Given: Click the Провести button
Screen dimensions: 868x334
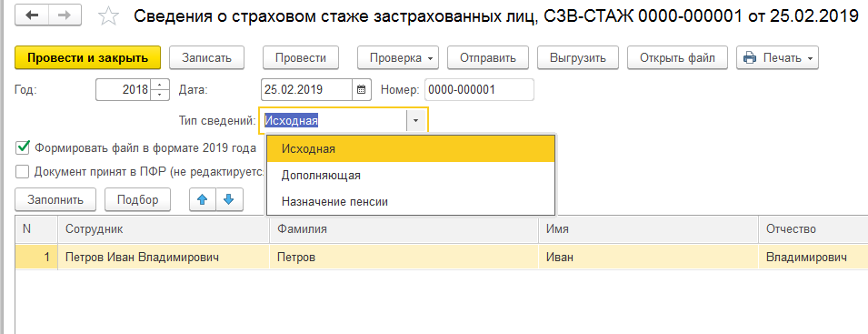Looking at the screenshot, I should (301, 58).
